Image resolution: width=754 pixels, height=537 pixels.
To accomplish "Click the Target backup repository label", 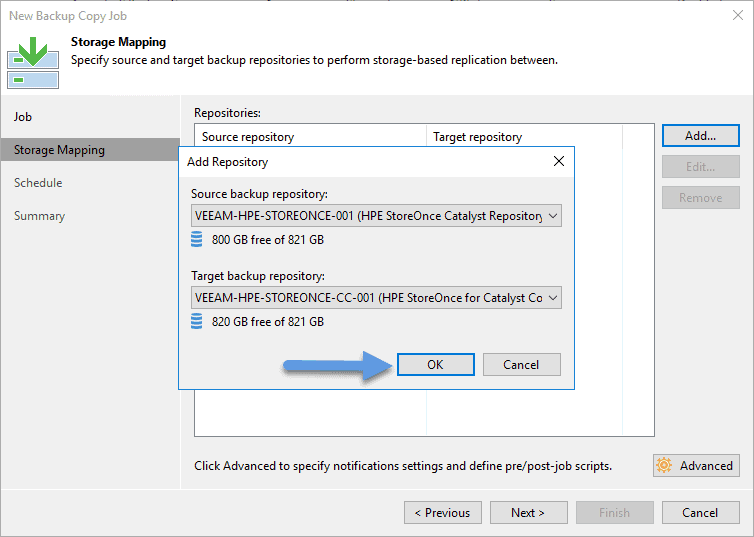I will [258, 276].
